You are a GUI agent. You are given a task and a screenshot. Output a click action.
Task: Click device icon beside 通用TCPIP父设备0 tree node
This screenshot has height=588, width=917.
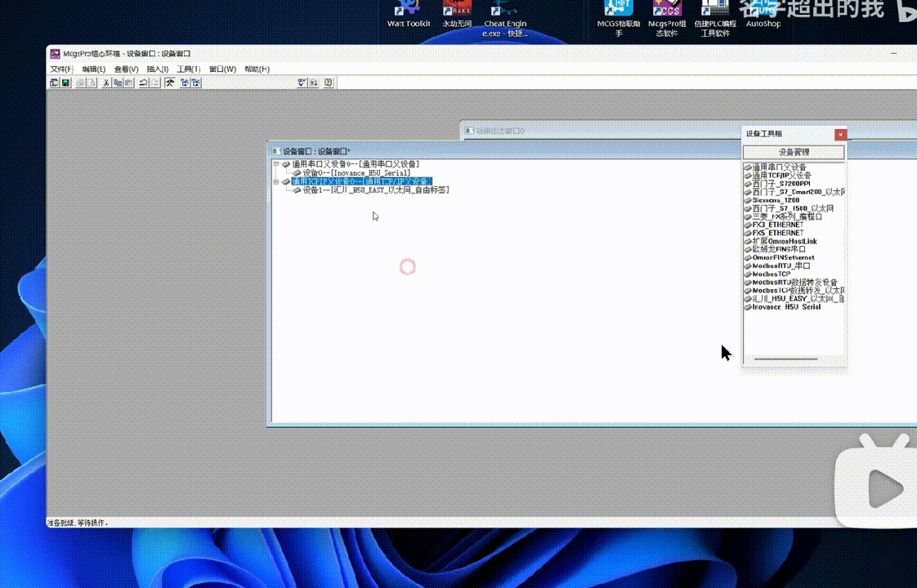[286, 182]
